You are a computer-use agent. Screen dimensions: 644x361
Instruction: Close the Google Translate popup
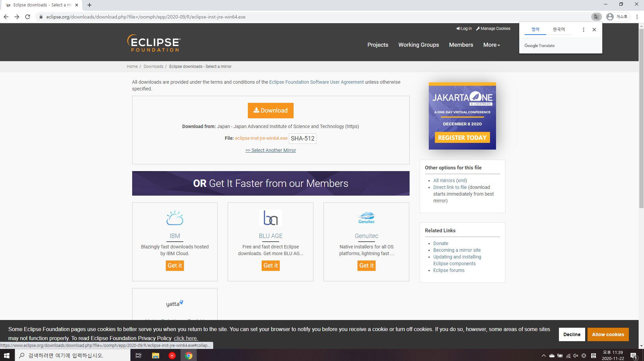point(594,30)
